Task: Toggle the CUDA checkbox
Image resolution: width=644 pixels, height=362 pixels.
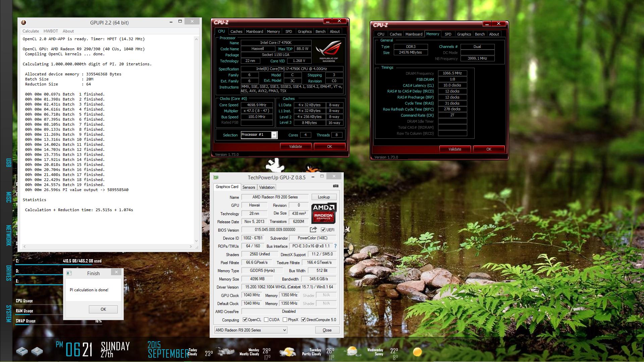Action: pos(266,320)
